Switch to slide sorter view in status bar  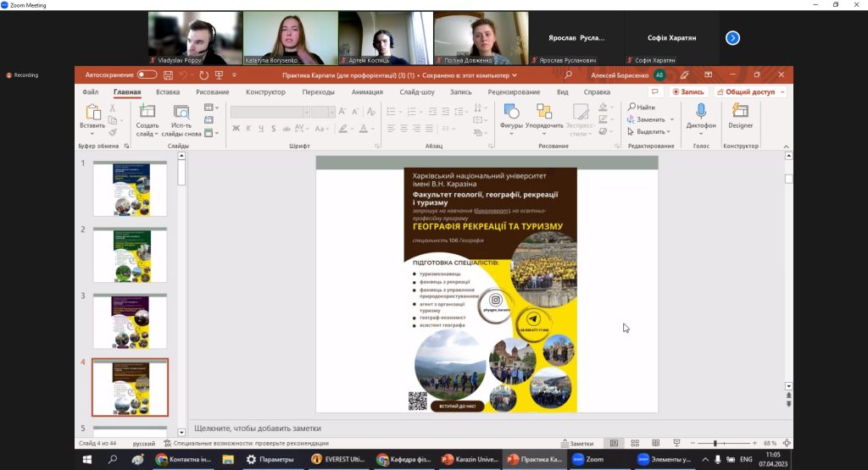tap(634, 443)
